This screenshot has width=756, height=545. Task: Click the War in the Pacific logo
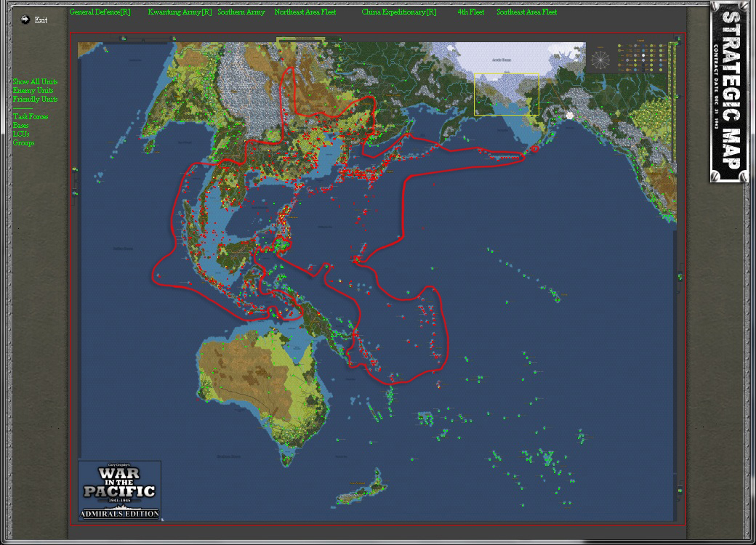point(119,490)
